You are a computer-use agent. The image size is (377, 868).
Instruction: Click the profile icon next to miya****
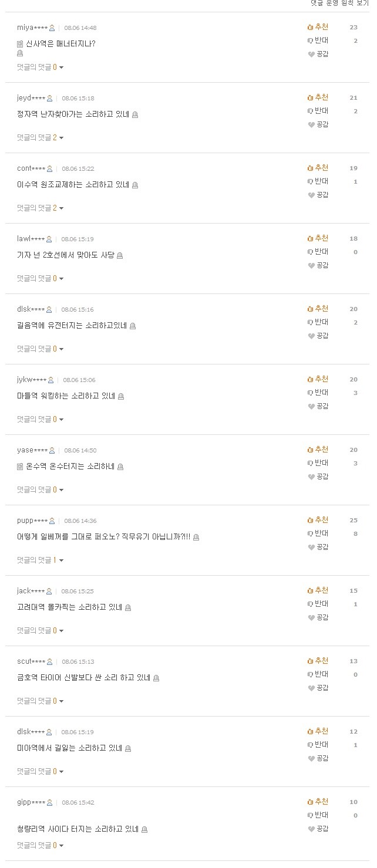52,28
